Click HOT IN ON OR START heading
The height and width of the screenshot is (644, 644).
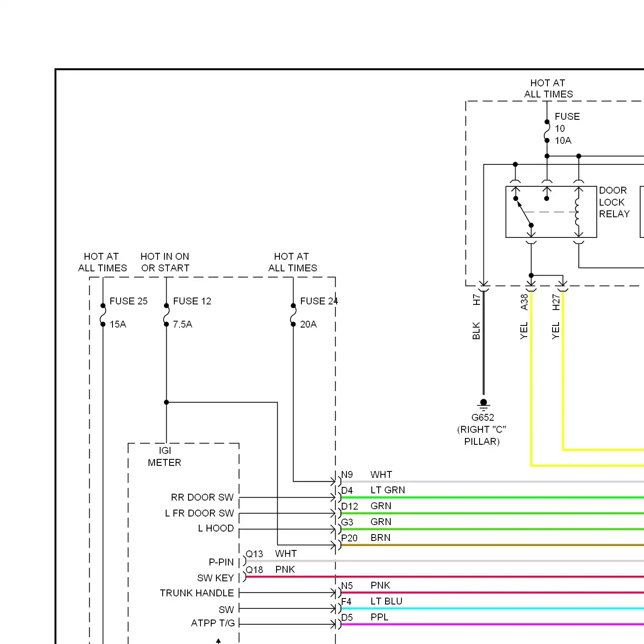click(x=165, y=262)
